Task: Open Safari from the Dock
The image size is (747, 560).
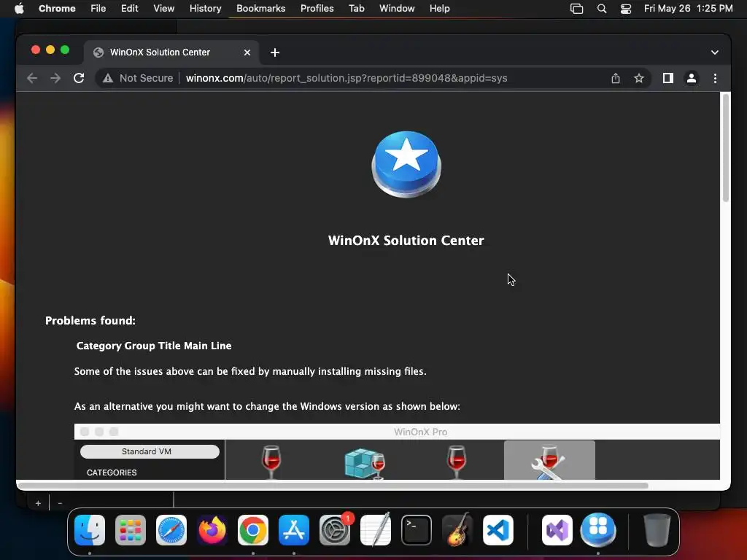Action: tap(171, 530)
